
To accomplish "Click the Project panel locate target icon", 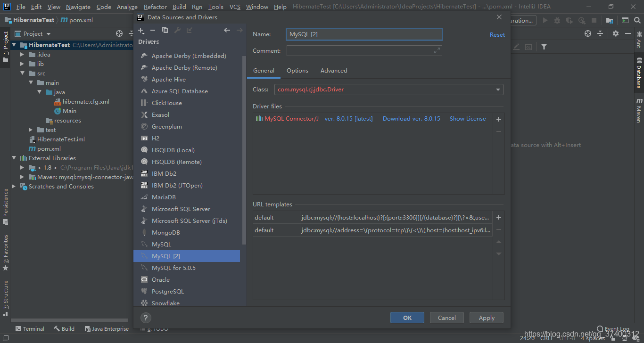I will [119, 33].
